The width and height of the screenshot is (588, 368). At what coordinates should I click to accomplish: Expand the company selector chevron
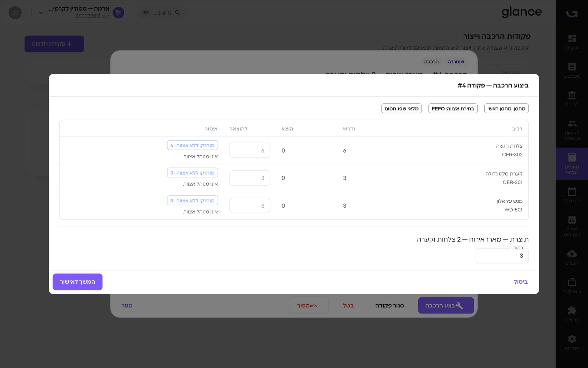click(41, 13)
